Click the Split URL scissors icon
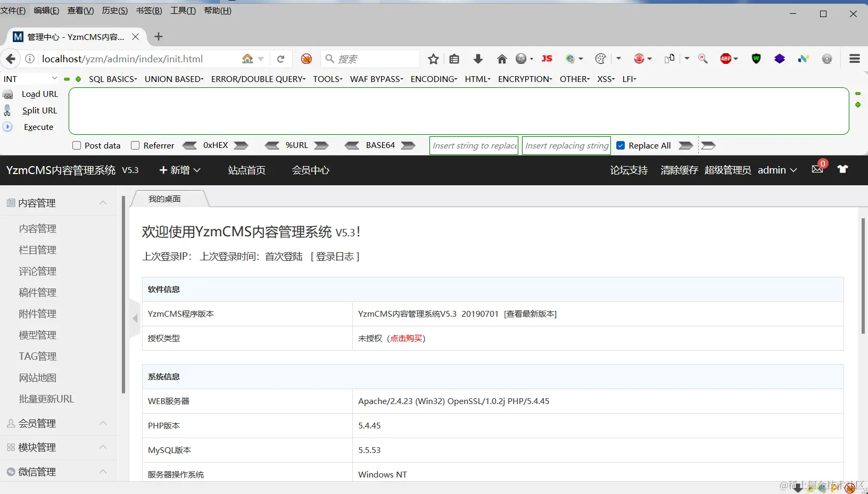Screen dimensions: 868x494 7,110
